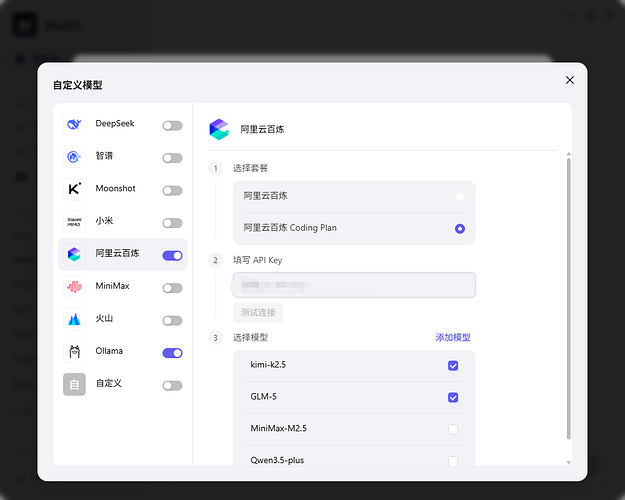Select the 阿里云百炼 plan radio button
This screenshot has width=625, height=500.
click(460, 197)
